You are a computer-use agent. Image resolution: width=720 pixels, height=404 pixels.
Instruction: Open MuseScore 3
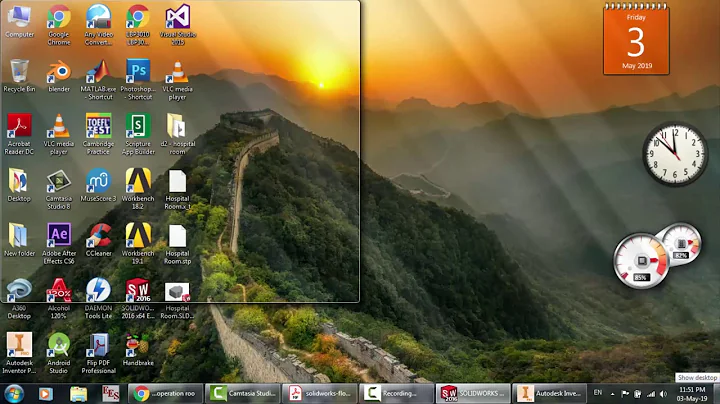pyautogui.click(x=98, y=185)
